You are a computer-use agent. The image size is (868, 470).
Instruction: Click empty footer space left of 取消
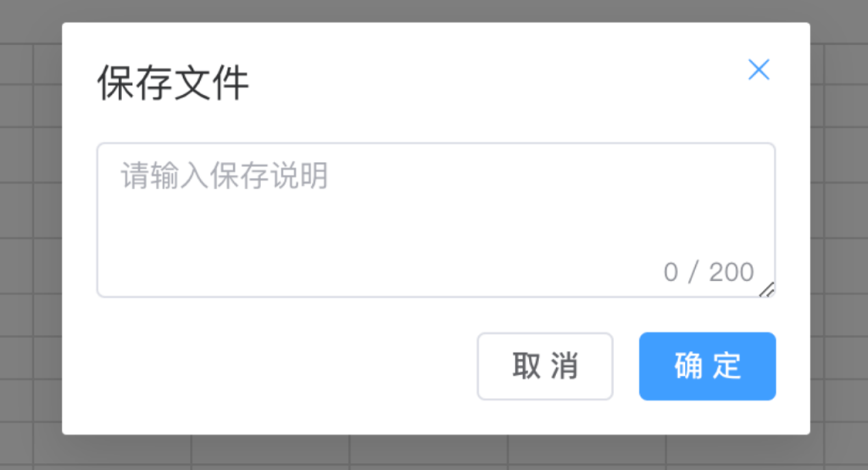point(277,366)
